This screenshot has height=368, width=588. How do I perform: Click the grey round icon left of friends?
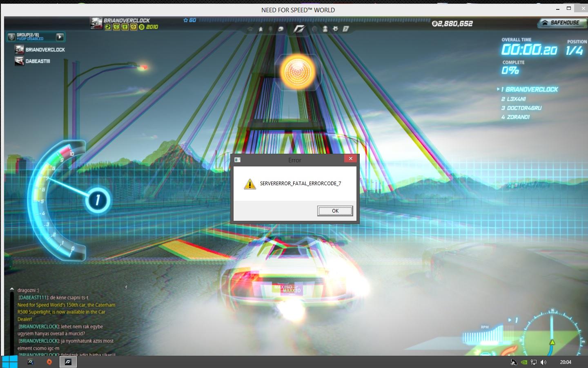(x=314, y=29)
